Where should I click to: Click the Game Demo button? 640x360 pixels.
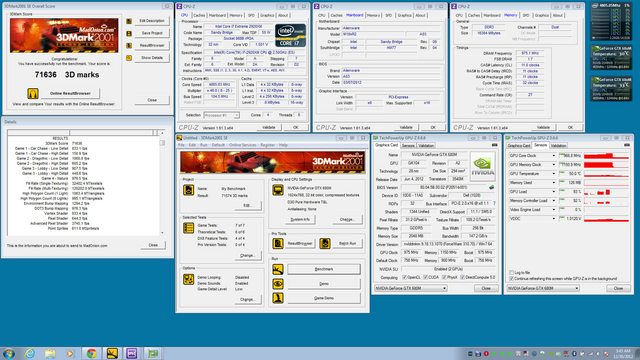(x=324, y=298)
